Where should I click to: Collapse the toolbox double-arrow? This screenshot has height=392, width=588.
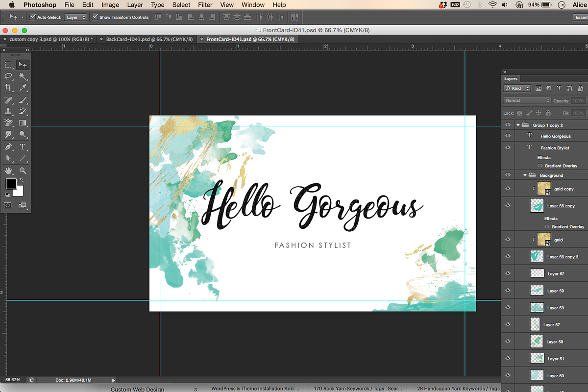27,50
